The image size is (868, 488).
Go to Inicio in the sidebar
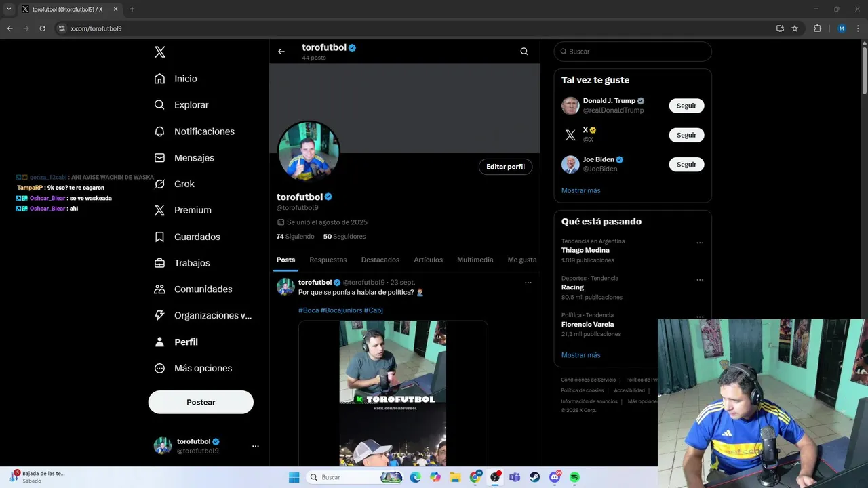176,79
